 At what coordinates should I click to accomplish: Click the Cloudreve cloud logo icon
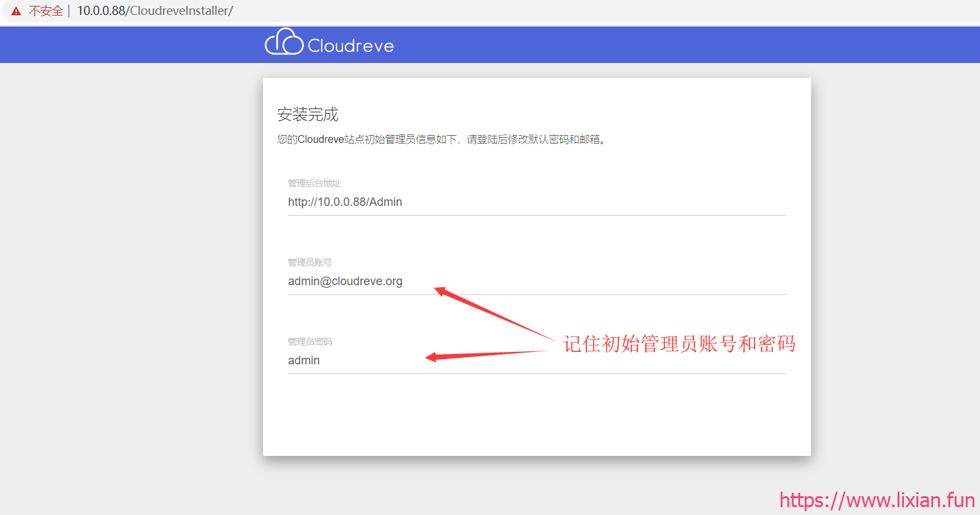[284, 42]
